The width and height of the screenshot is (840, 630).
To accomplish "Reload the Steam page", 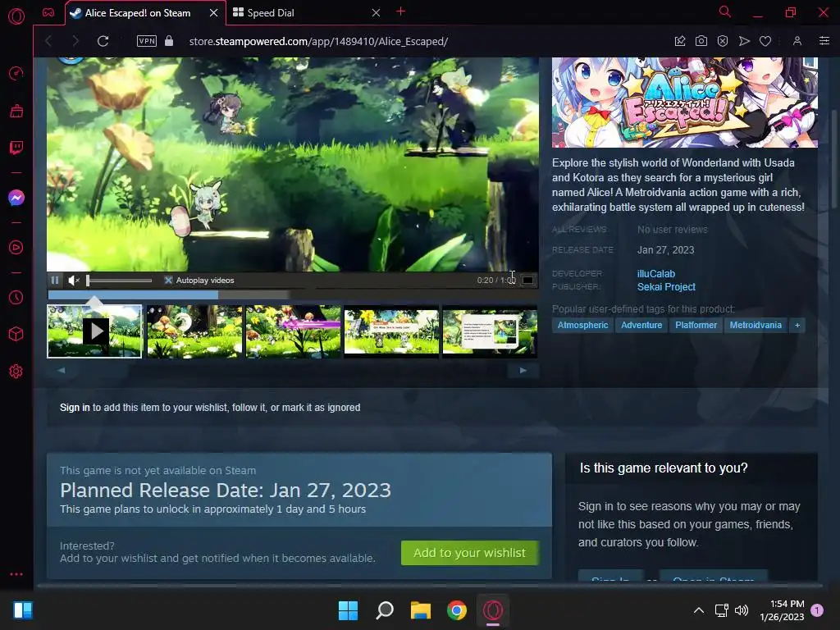I will pyautogui.click(x=103, y=41).
